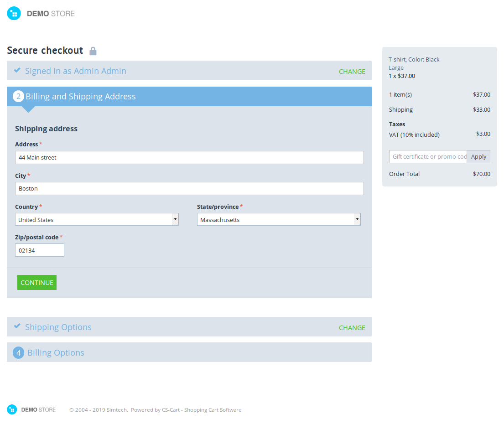Screen dimensions: 504x424
Task: Click the Shipping address heading
Action: pos(46,129)
